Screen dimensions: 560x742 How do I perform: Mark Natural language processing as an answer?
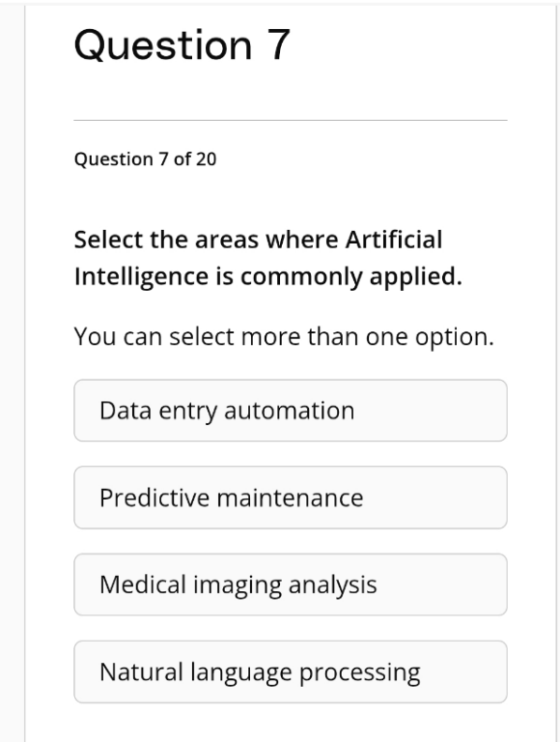[291, 672]
